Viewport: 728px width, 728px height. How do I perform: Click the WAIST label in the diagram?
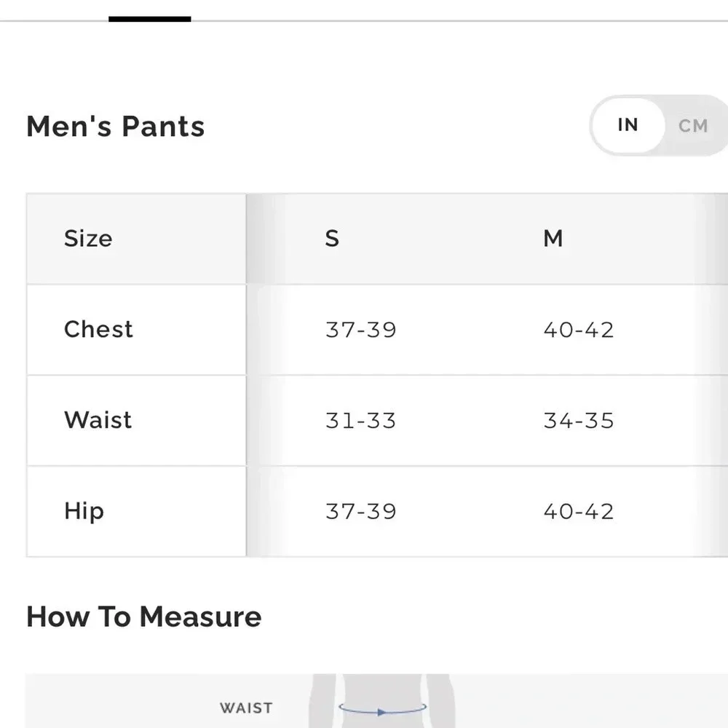[x=246, y=708]
